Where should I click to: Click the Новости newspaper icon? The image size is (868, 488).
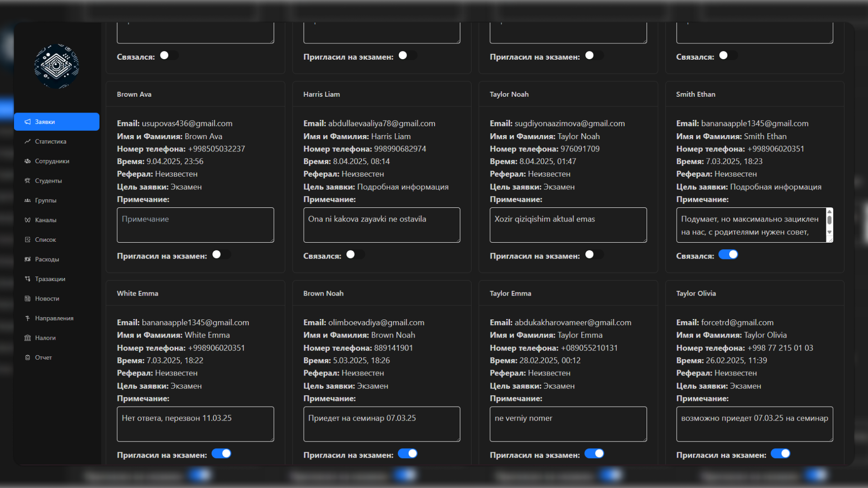28,299
